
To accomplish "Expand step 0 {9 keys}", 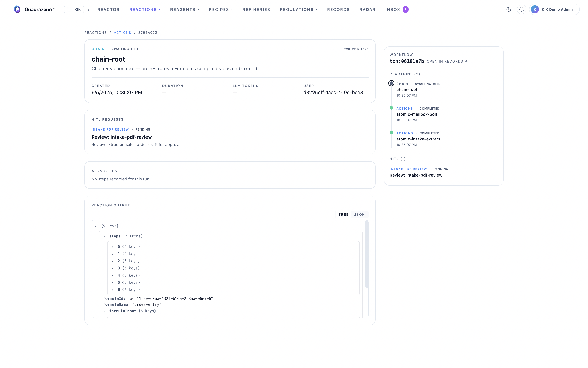I will tap(113, 247).
